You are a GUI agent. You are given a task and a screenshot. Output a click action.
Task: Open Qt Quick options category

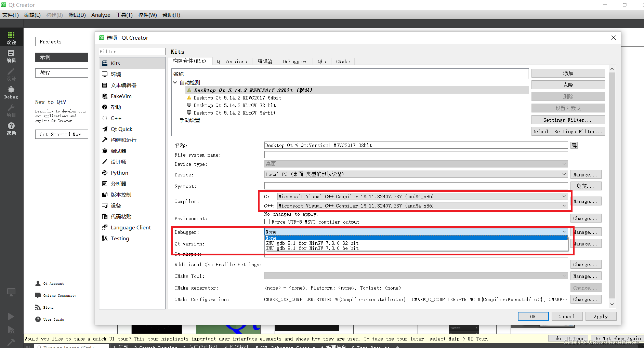pos(132,129)
